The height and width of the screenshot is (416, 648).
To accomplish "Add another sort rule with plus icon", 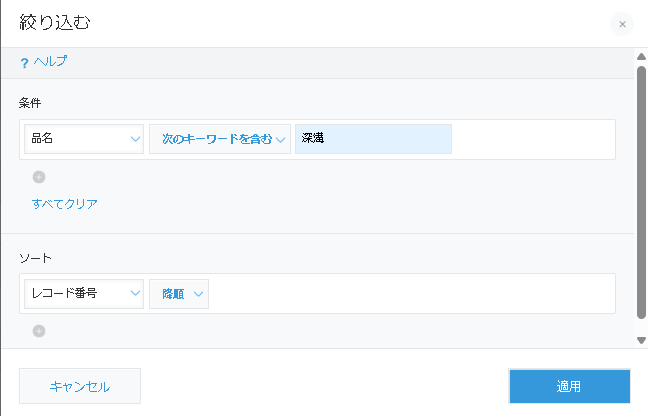I will click(39, 331).
